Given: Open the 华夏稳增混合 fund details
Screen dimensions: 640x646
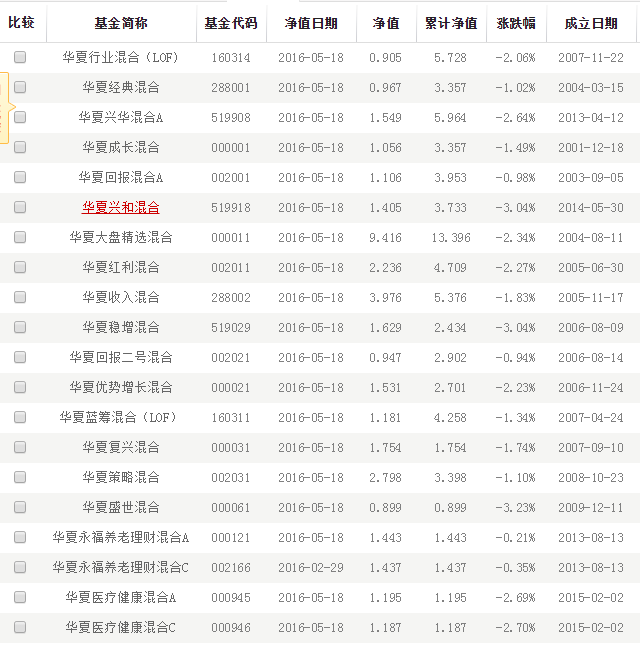Looking at the screenshot, I should pyautogui.click(x=121, y=328).
